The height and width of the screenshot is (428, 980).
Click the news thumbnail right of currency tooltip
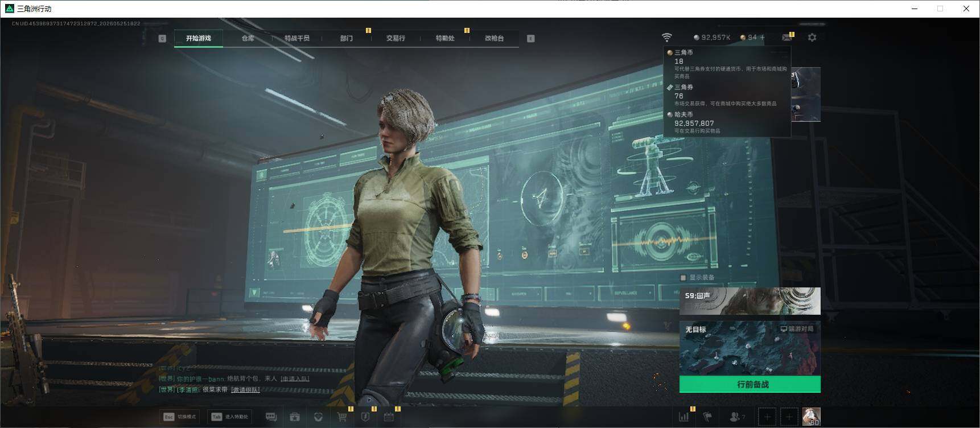coord(806,94)
